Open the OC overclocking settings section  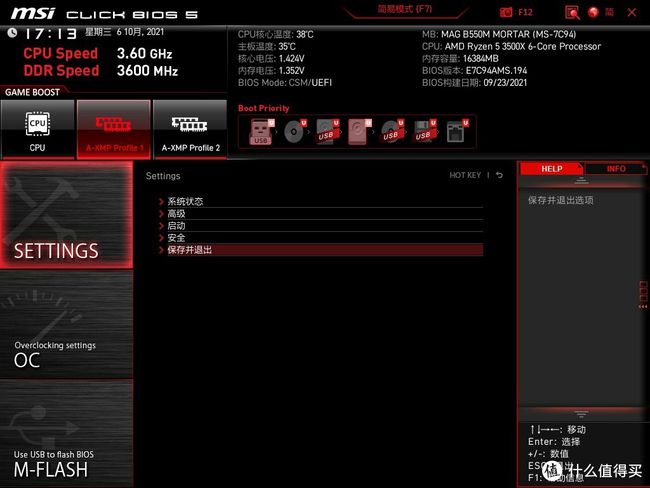coord(66,325)
